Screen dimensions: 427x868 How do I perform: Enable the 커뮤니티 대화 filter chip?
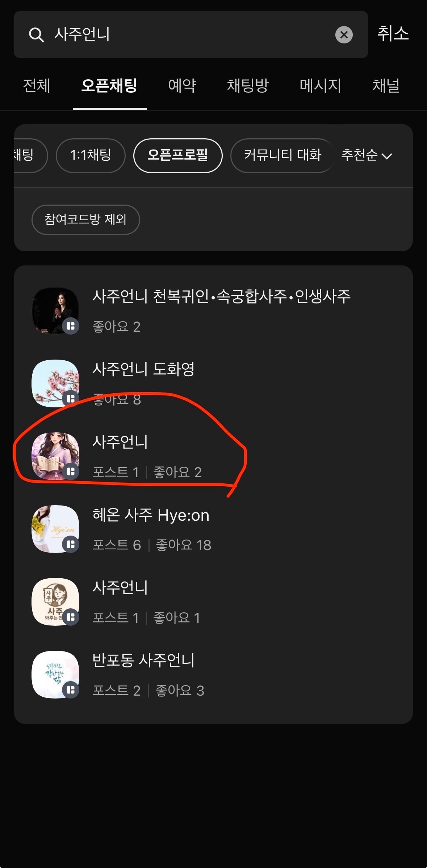(282, 155)
